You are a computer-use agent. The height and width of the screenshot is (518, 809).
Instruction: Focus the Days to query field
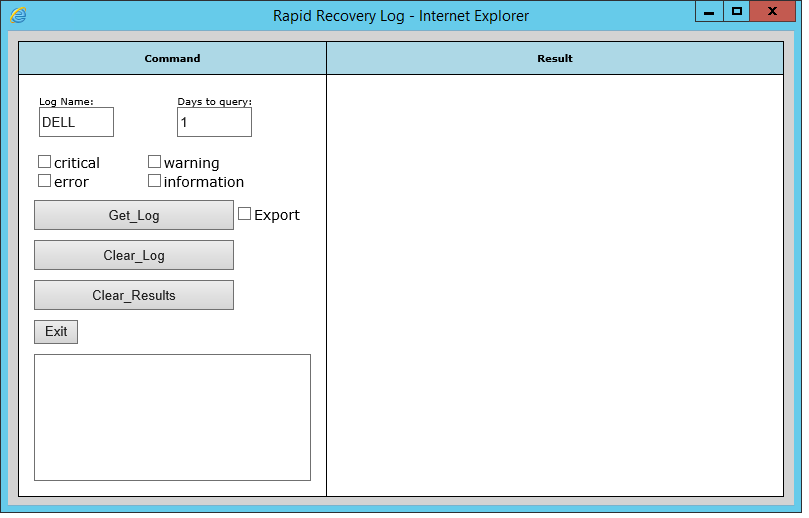click(215, 123)
